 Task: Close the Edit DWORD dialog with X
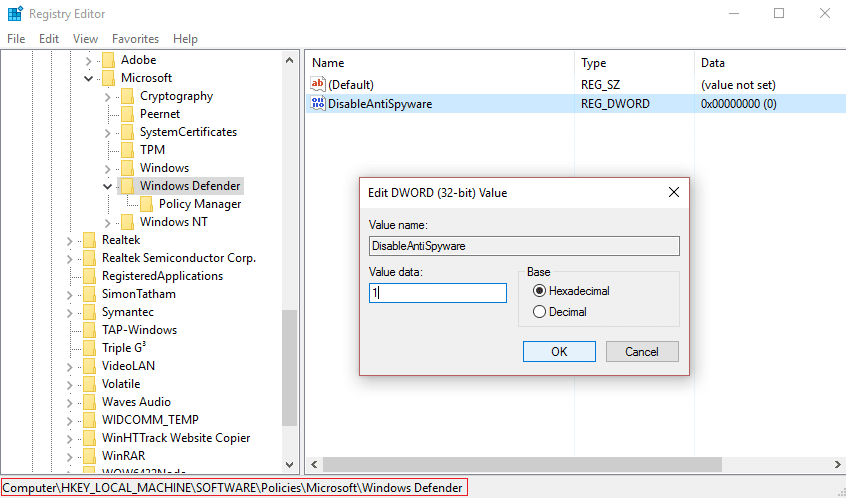click(674, 192)
